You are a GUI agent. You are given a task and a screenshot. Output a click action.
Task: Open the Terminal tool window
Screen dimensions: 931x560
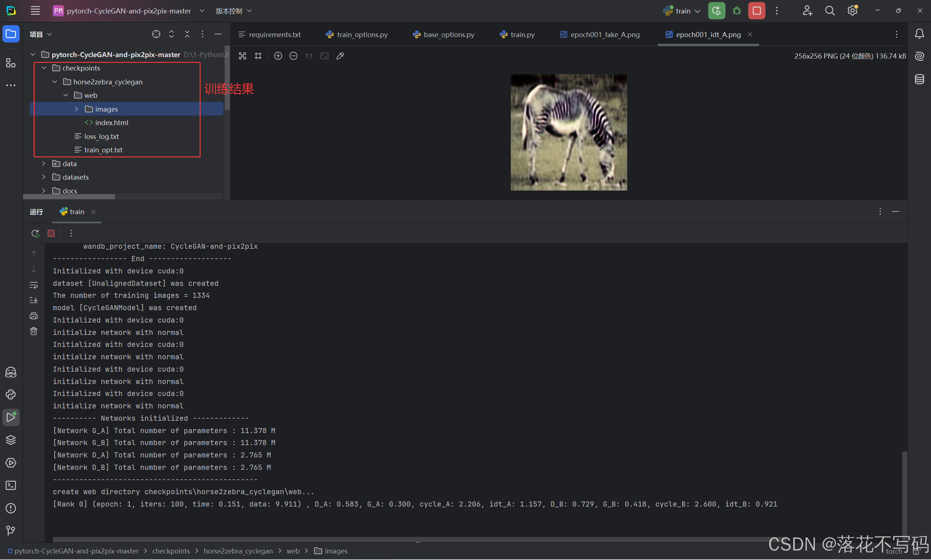(x=11, y=485)
